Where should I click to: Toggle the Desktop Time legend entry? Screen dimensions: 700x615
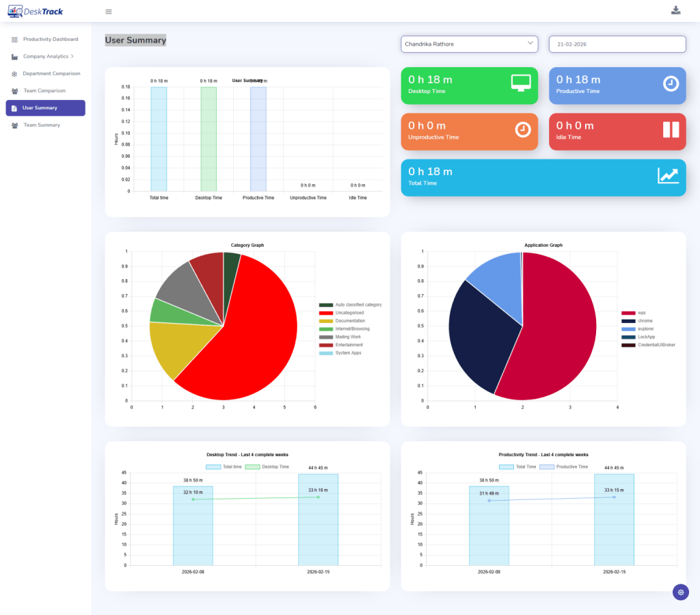pos(253,467)
